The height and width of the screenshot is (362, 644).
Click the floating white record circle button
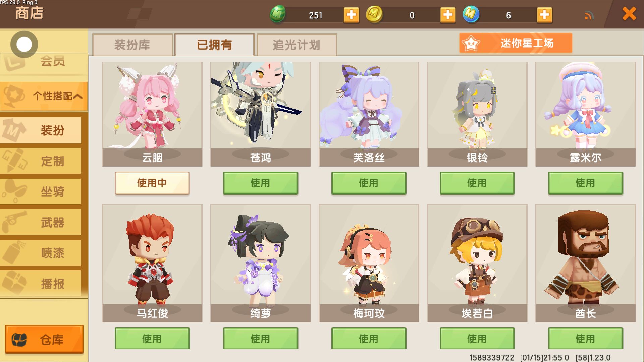click(24, 44)
